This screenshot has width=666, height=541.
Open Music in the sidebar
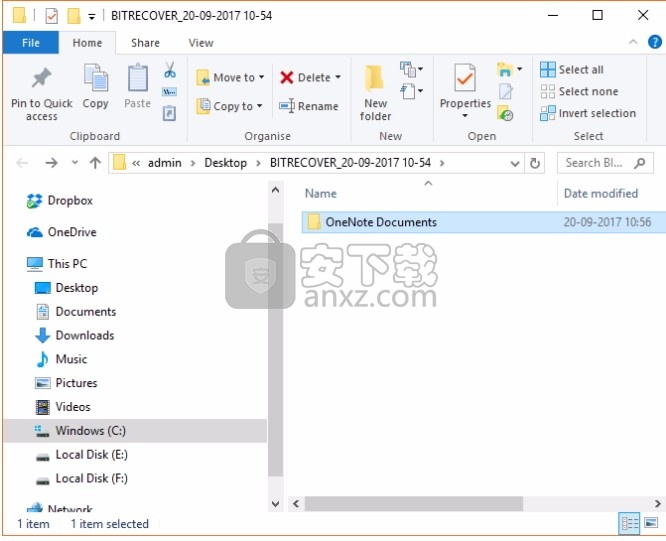[62, 359]
